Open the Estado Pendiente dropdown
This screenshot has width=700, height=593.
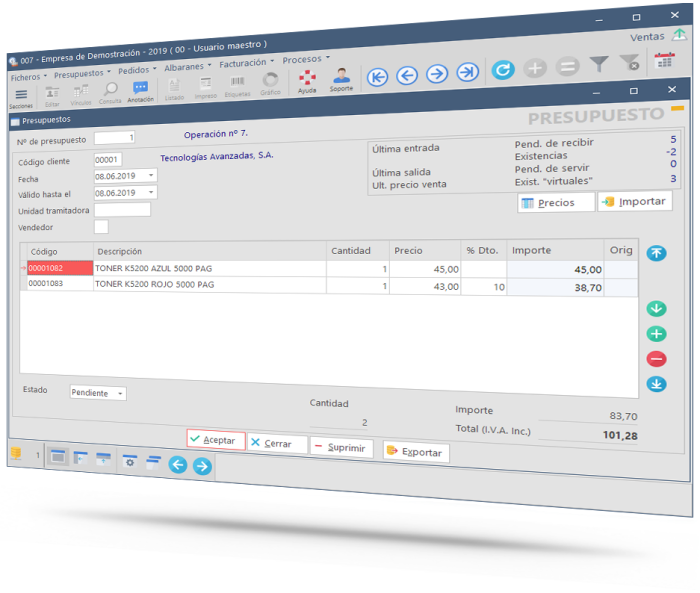[x=121, y=393]
